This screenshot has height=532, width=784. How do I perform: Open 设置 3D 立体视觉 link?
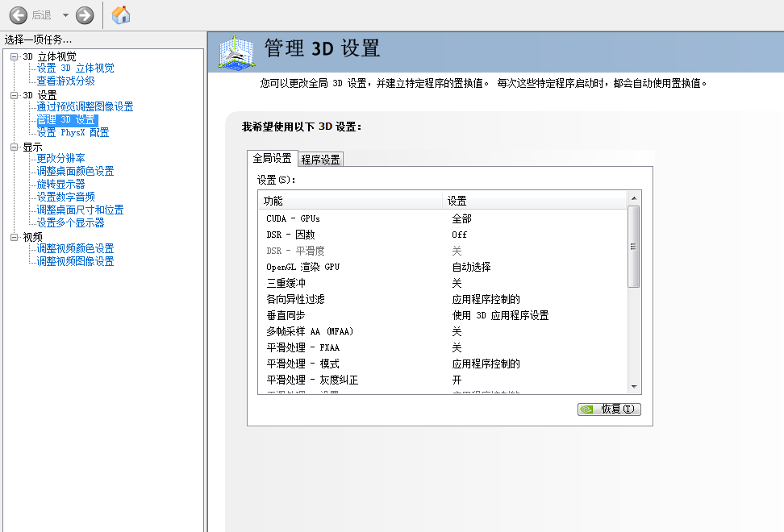click(76, 68)
